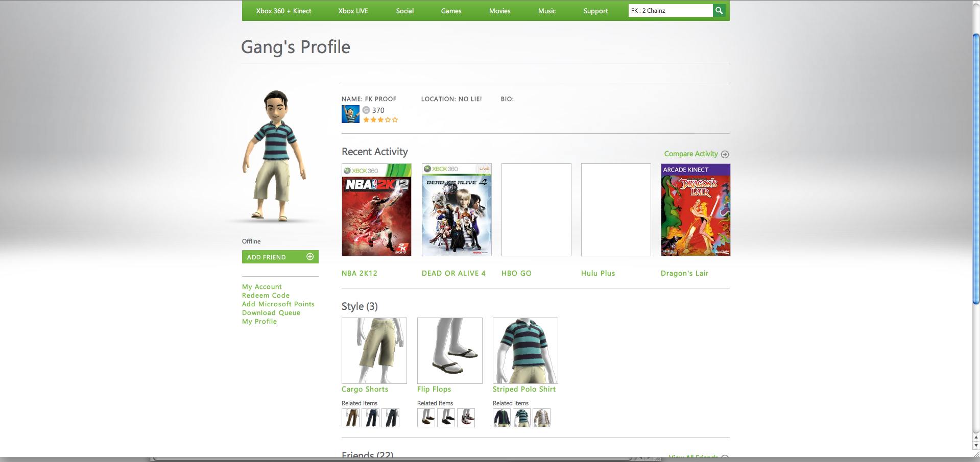
Task: Select second related item under Striped Polo Shirt
Action: tap(521, 418)
